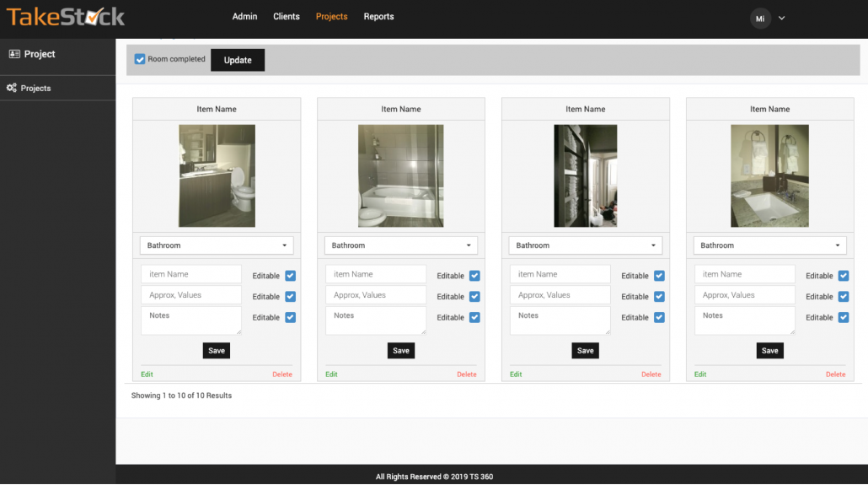Open the toilet and vanity photo thumbnail
Image resolution: width=868 pixels, height=485 pixels.
[x=217, y=175]
